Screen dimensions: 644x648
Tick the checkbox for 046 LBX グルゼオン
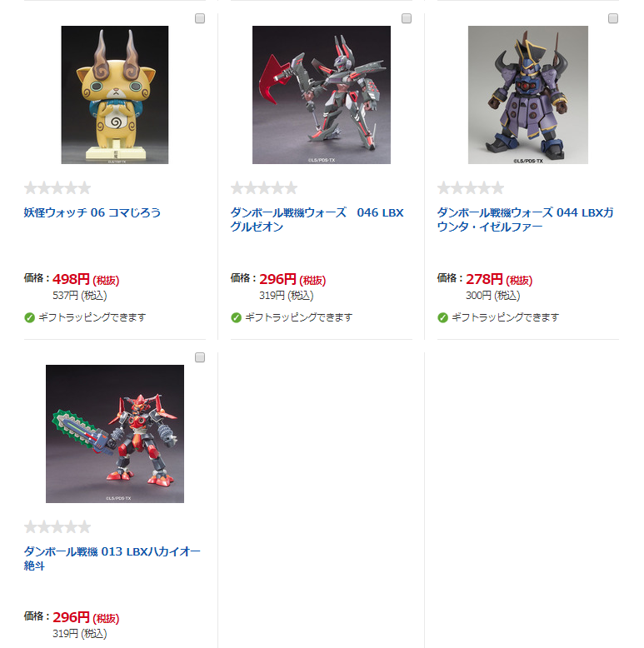point(407,18)
